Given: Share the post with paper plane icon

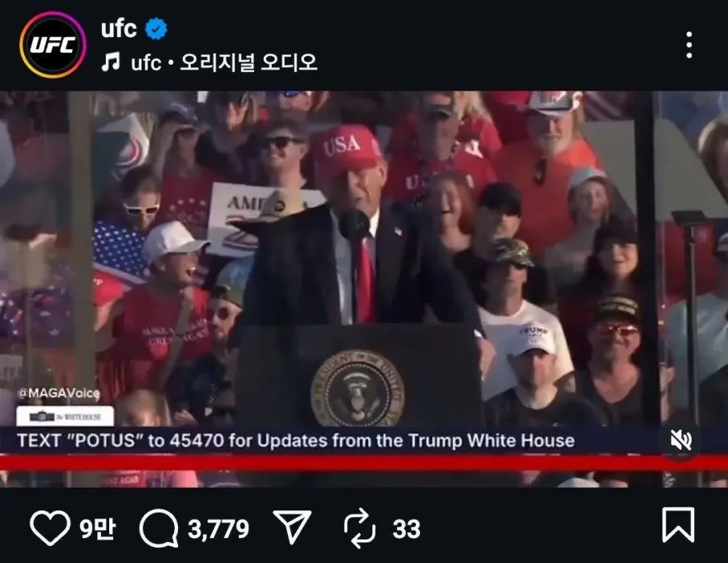Looking at the screenshot, I should point(292,527).
